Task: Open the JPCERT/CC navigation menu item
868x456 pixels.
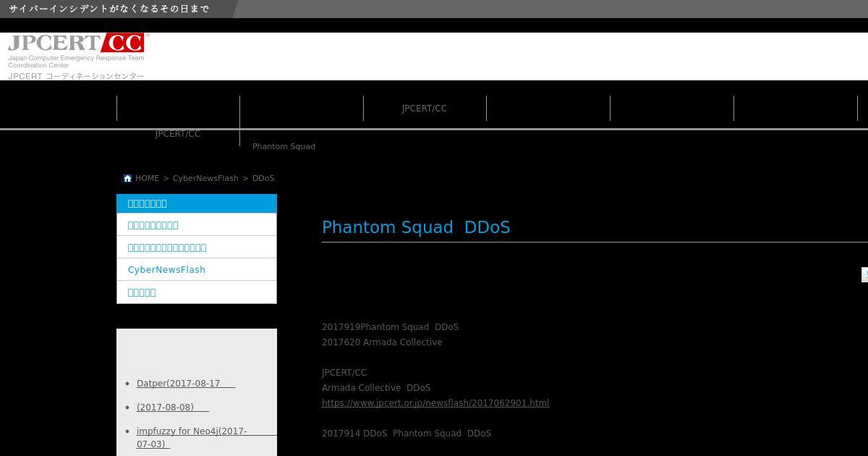Action: click(x=425, y=109)
